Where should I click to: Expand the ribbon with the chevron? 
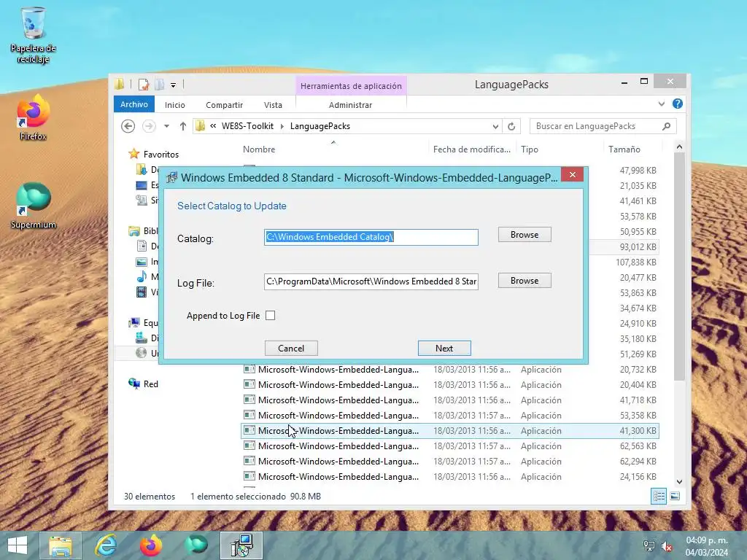661,104
